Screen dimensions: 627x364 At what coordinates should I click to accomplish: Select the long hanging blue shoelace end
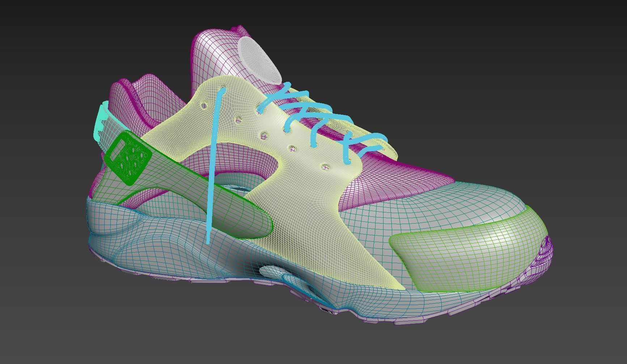(214, 165)
